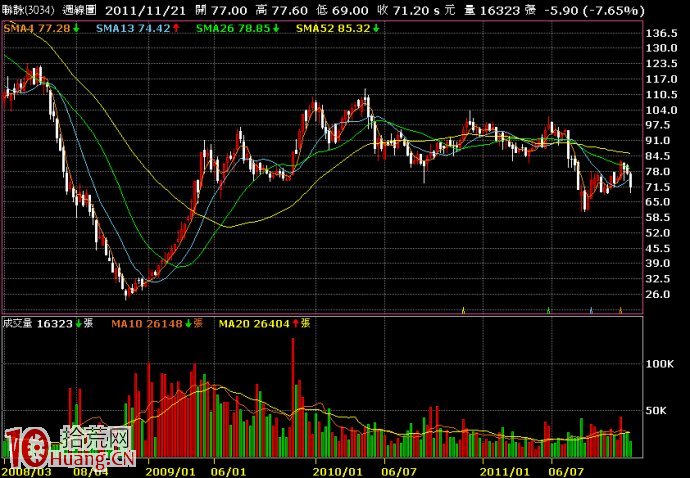The image size is (690, 478).
Task: Click the 06/07 date label following 2010/01
Action: pyautogui.click(x=399, y=473)
